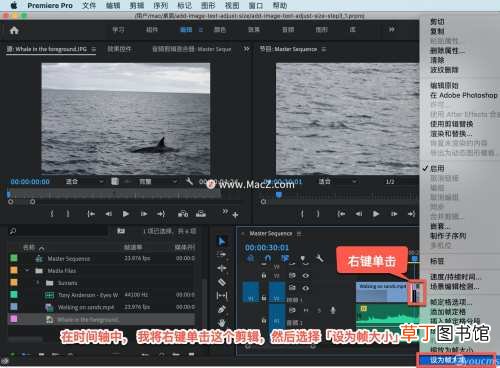
Task: Go to In point in Source monitor
Action: (91, 214)
